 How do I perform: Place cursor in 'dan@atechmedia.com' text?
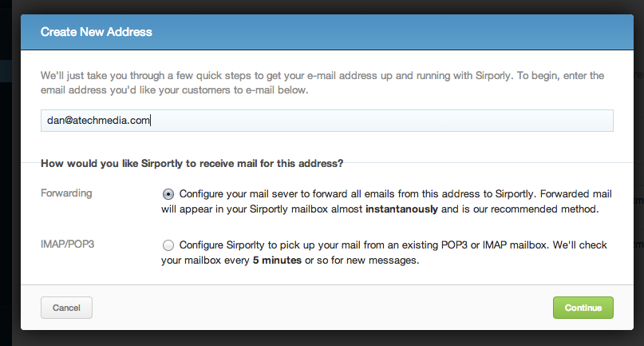tap(96, 121)
